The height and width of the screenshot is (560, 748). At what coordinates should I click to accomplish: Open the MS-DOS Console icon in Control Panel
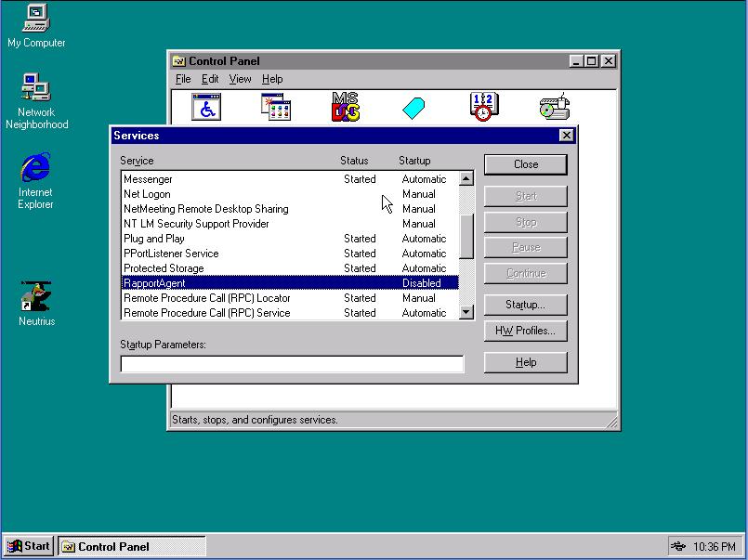tap(346, 107)
